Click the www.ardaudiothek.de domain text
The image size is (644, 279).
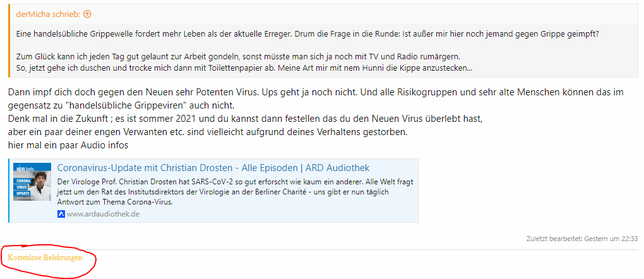[103, 214]
